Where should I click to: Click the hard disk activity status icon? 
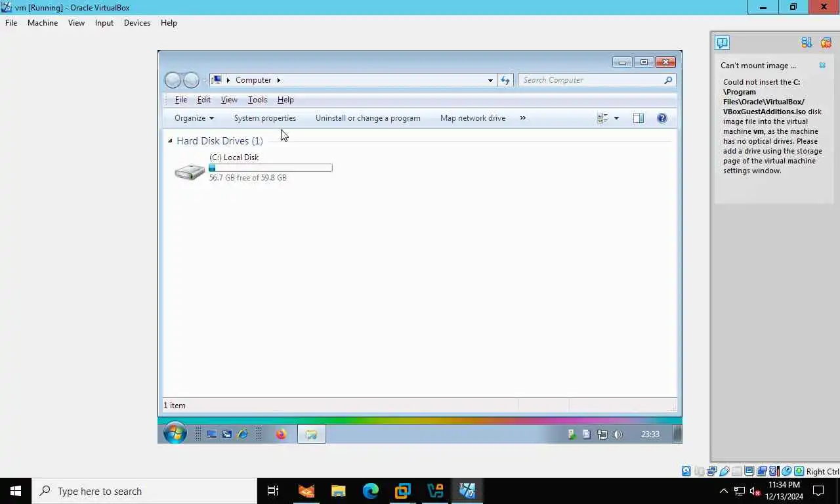(686, 471)
